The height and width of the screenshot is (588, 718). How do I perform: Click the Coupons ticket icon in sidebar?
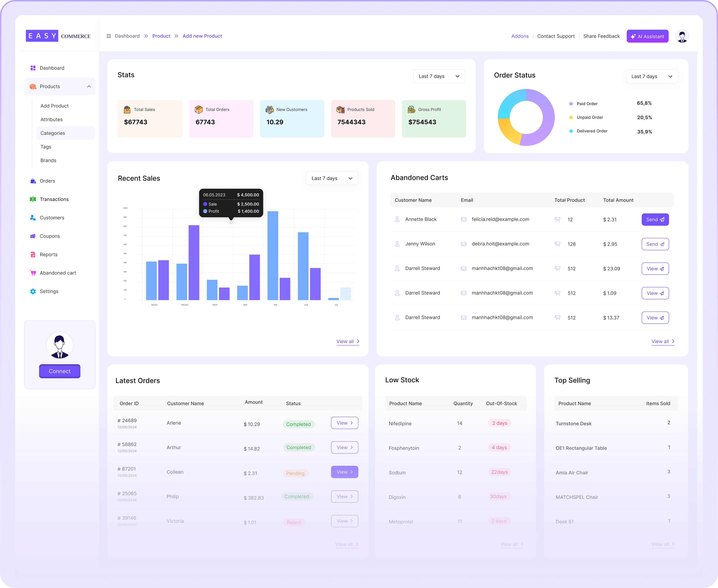click(x=33, y=236)
